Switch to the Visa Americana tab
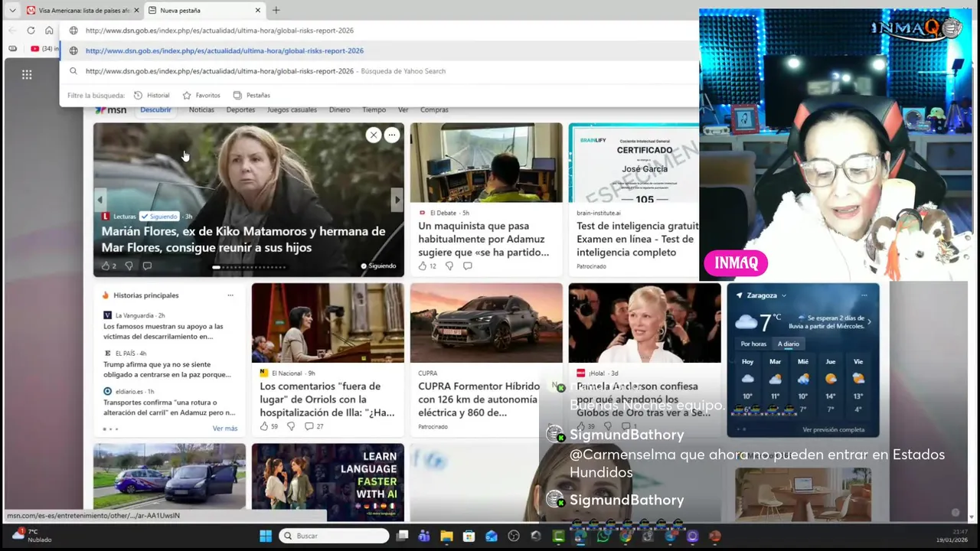The width and height of the screenshot is (980, 551). coord(82,10)
